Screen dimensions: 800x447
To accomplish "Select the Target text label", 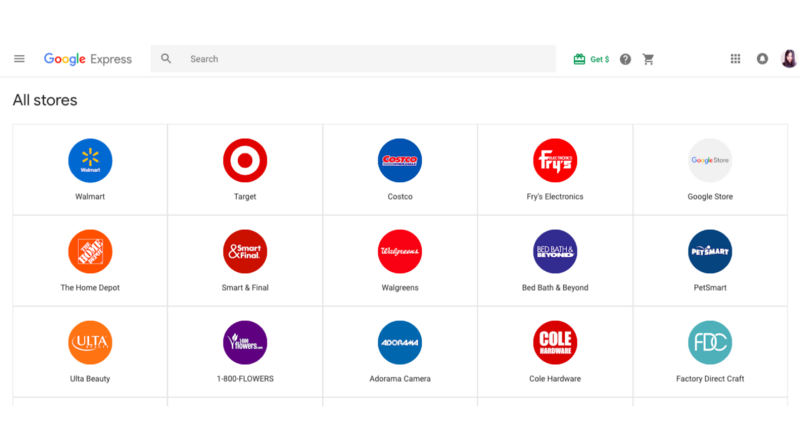I will click(x=245, y=196).
